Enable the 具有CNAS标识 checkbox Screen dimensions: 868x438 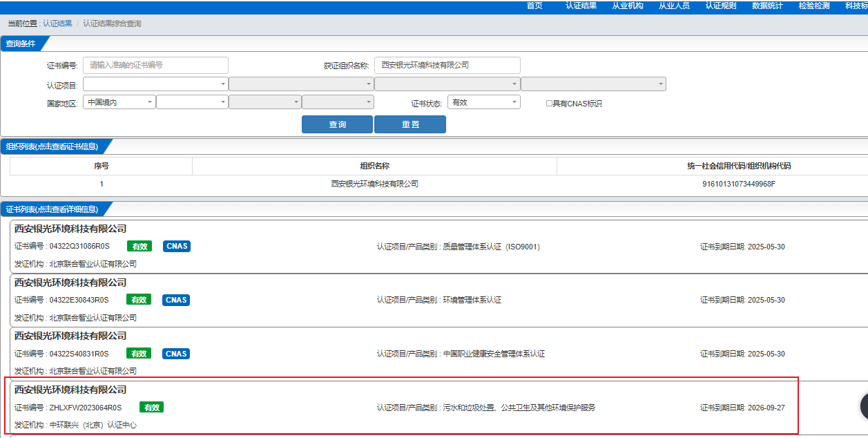(549, 104)
